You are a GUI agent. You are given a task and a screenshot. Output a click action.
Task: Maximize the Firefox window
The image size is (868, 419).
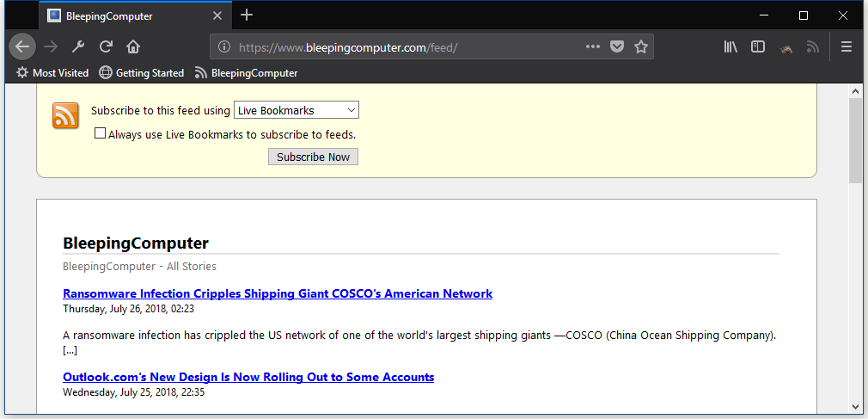coord(804,15)
